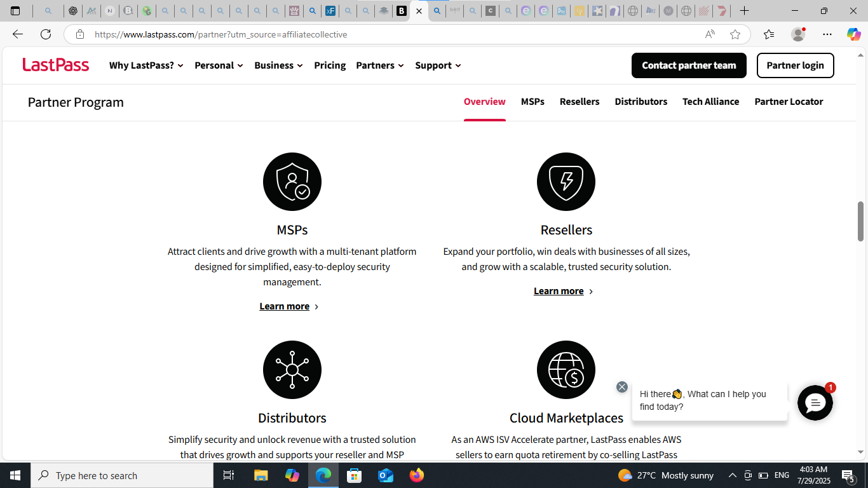Click the Contact partner team button
The image size is (868, 488).
click(689, 65)
